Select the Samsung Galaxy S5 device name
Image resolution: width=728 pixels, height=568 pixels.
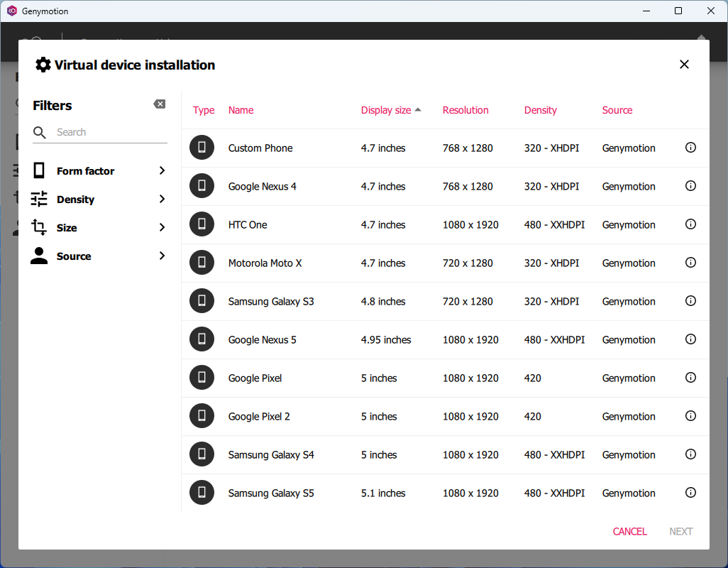270,493
